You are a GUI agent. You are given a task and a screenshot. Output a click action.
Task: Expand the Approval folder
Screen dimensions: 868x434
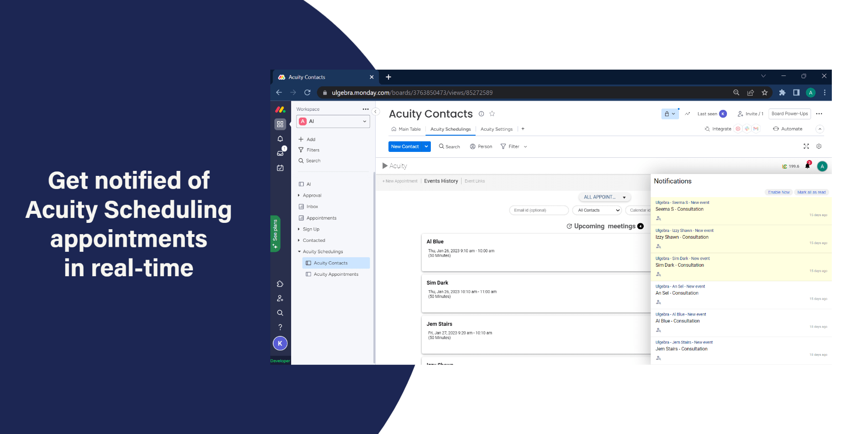tap(299, 196)
